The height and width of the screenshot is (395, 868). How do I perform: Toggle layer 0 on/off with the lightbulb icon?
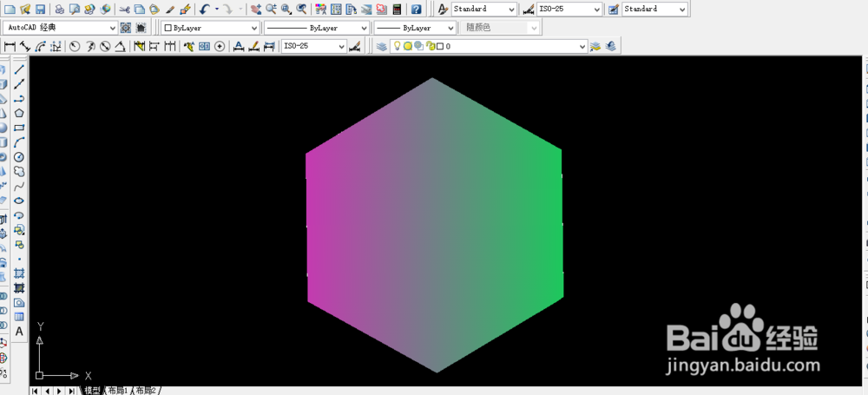397,46
